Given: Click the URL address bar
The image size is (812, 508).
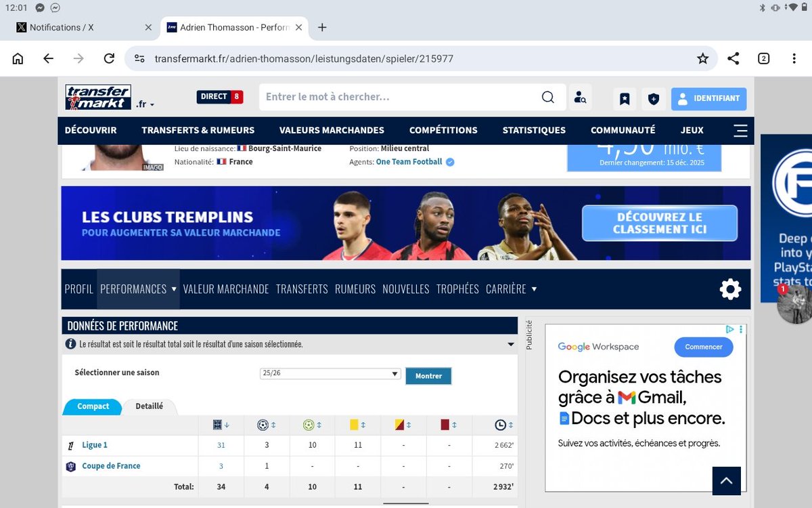Looking at the screenshot, I should click(x=420, y=58).
